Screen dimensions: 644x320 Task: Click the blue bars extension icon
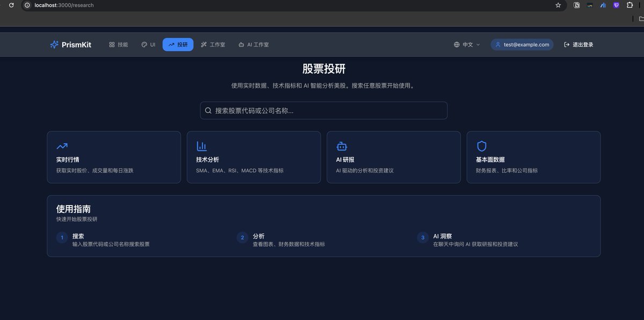(603, 5)
